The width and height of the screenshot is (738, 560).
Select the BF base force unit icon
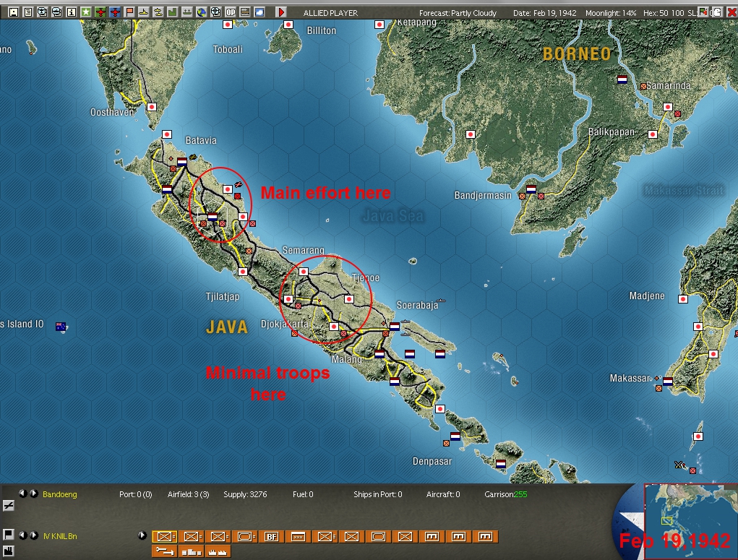(272, 536)
